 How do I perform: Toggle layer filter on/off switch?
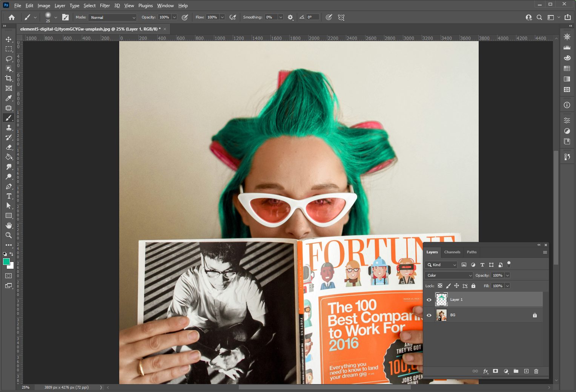tap(509, 264)
